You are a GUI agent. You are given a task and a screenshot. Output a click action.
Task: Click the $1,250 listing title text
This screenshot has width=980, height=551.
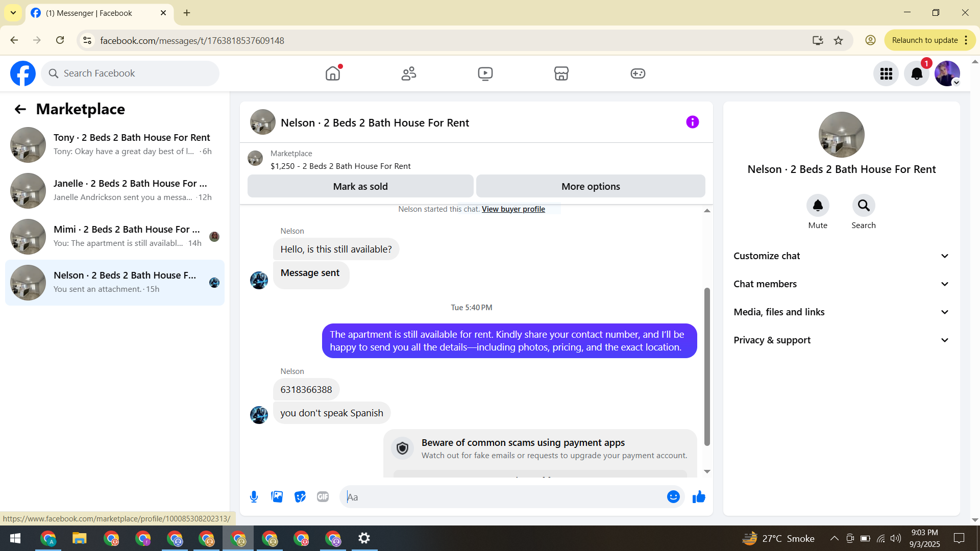pyautogui.click(x=340, y=166)
